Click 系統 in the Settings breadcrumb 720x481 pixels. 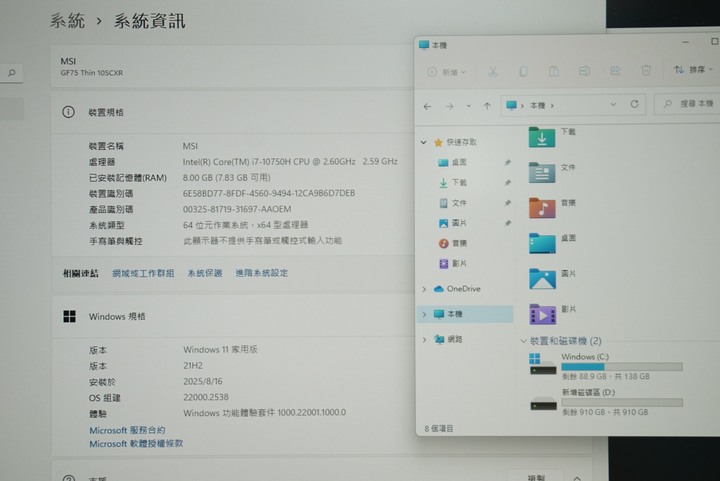(x=68, y=21)
